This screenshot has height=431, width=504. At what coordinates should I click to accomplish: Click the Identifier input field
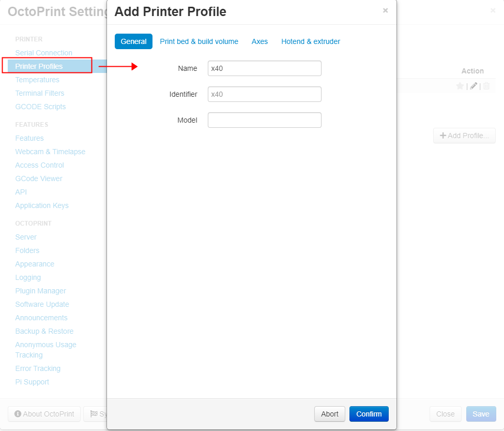click(265, 94)
